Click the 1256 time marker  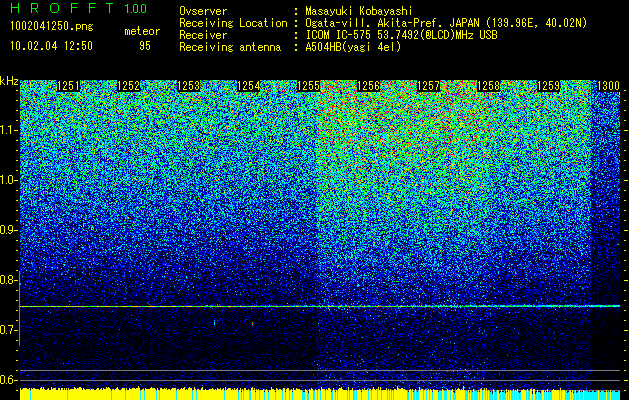tap(369, 86)
